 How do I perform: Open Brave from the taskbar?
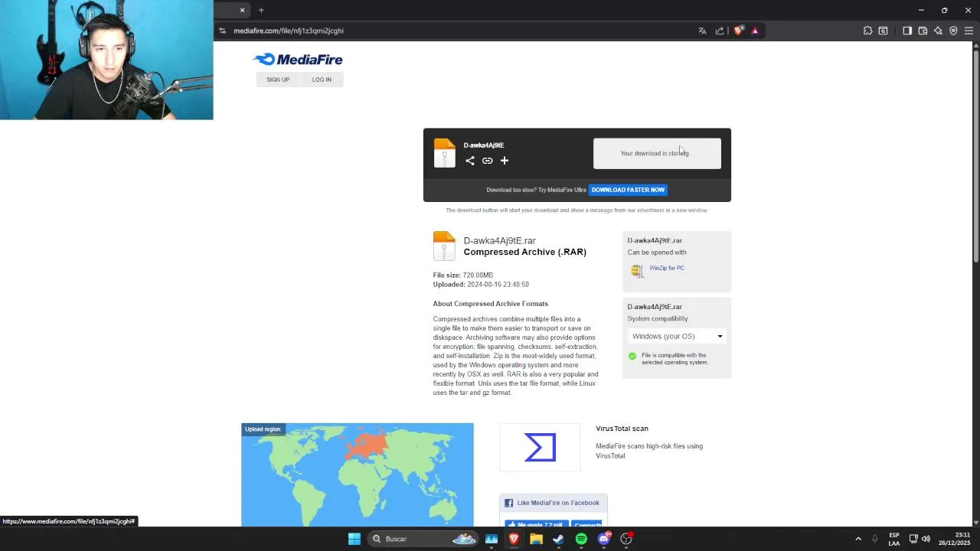(514, 539)
